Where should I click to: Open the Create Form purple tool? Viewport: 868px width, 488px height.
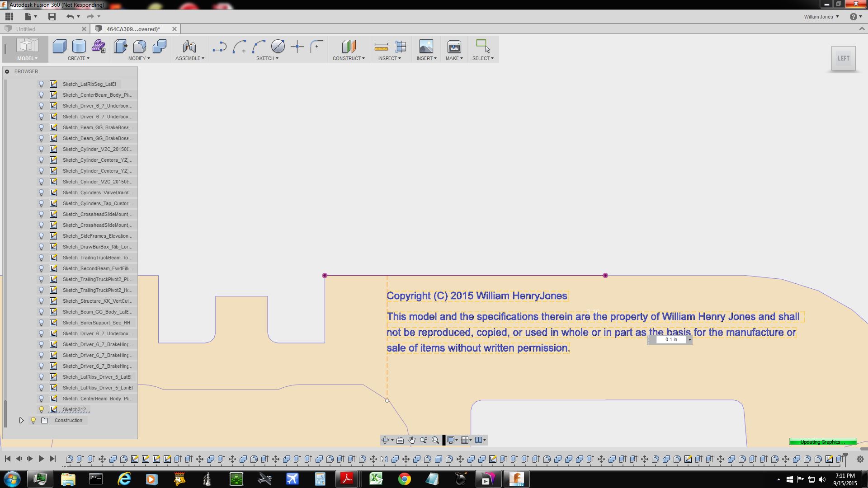(99, 46)
